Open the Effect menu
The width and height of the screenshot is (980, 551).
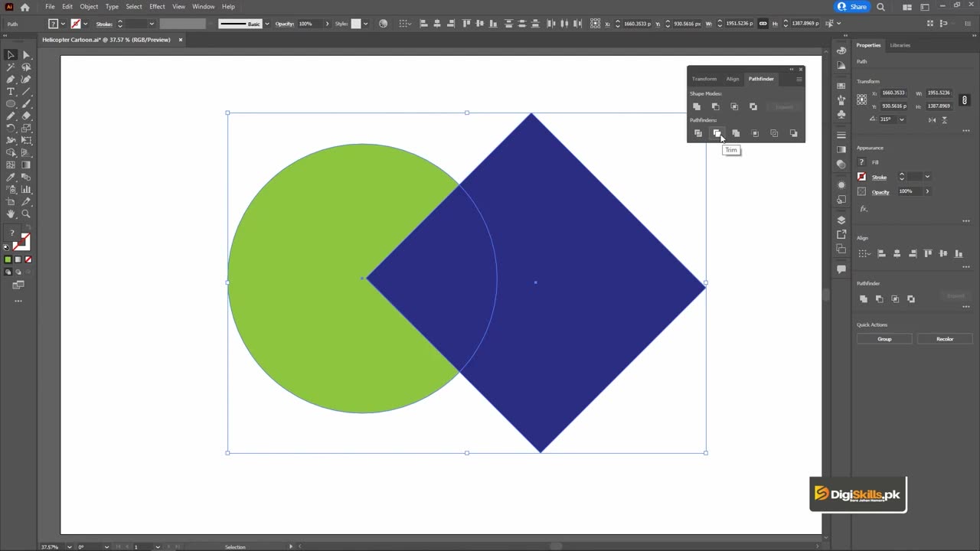(x=157, y=7)
